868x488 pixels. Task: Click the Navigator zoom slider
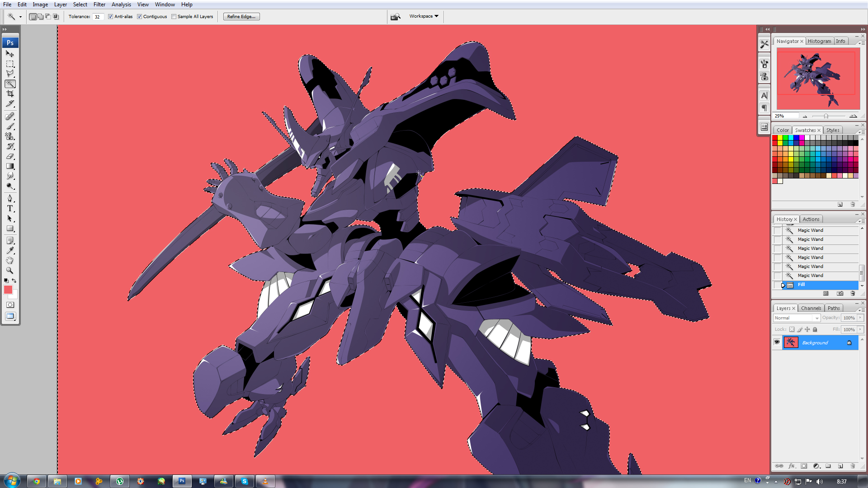coord(826,116)
